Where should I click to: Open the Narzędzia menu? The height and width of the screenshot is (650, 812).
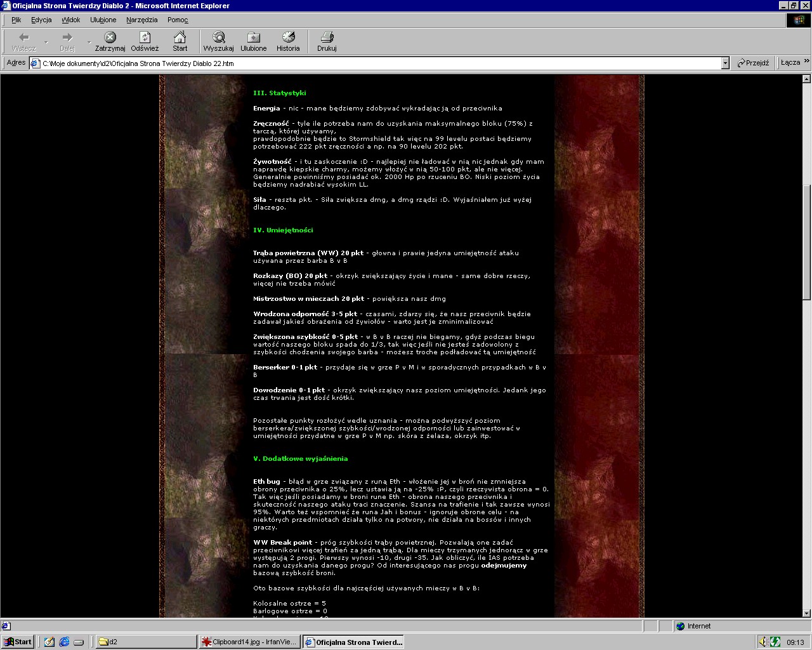click(x=141, y=20)
